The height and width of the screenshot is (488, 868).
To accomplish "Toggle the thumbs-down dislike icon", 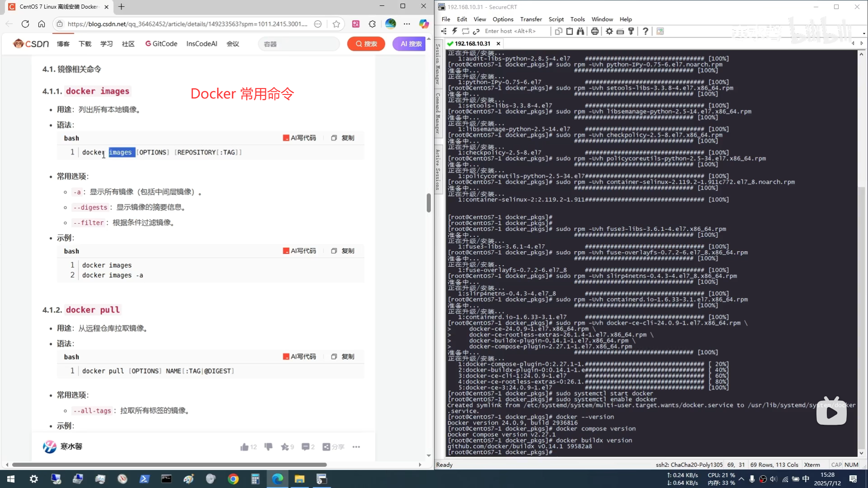I will 269,447.
